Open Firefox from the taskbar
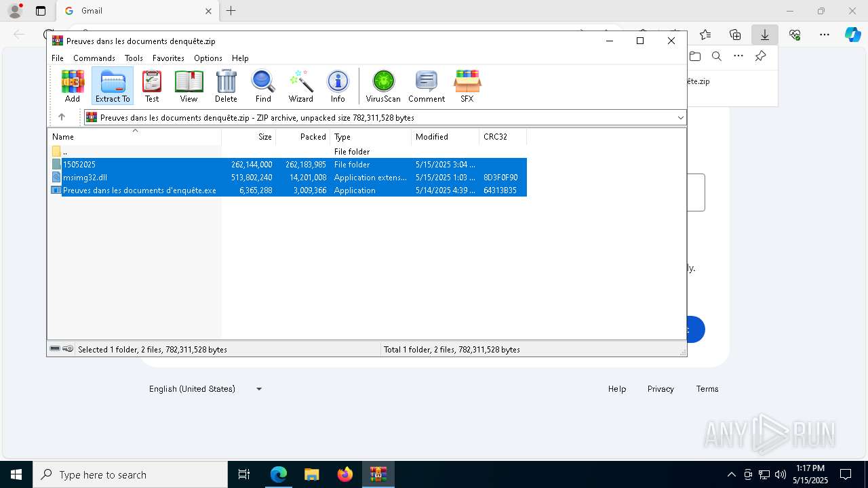This screenshot has width=868, height=488. click(344, 474)
